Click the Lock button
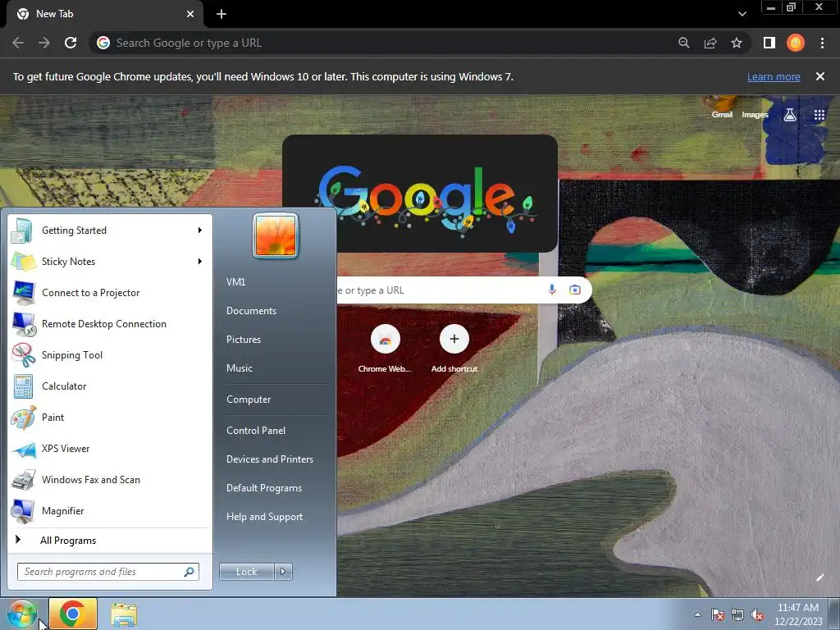 (x=246, y=572)
